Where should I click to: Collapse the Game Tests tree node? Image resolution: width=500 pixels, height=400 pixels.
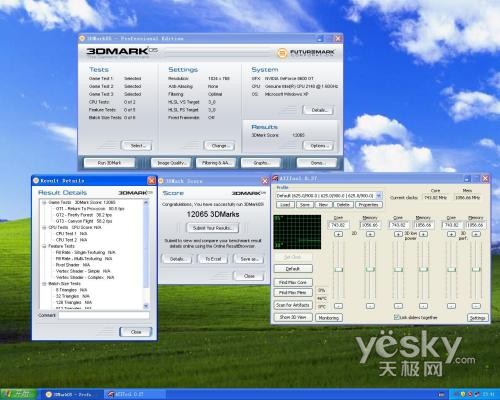pos(44,202)
